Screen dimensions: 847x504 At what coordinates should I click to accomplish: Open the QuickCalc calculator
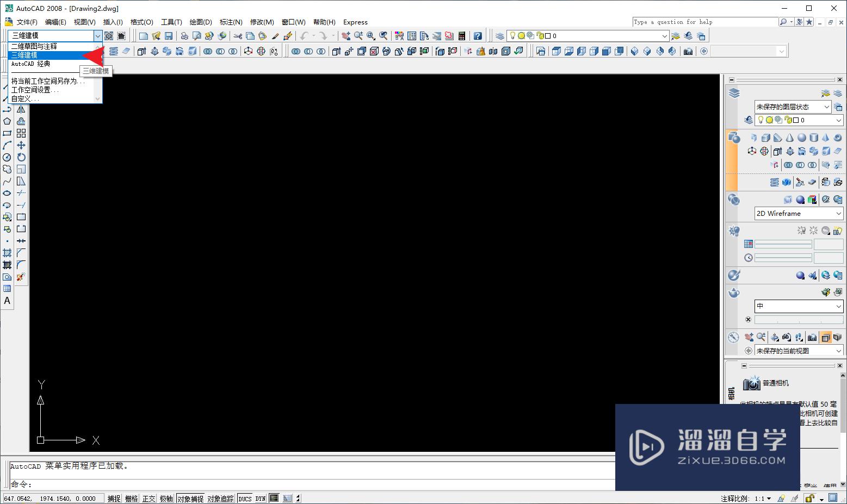point(462,36)
